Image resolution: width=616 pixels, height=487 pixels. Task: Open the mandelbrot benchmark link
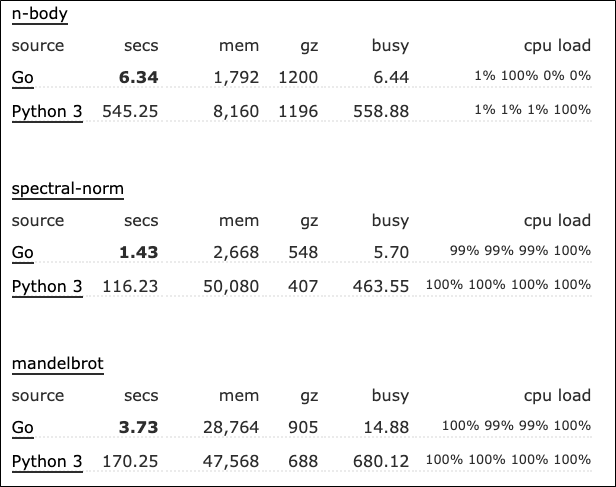tap(58, 364)
